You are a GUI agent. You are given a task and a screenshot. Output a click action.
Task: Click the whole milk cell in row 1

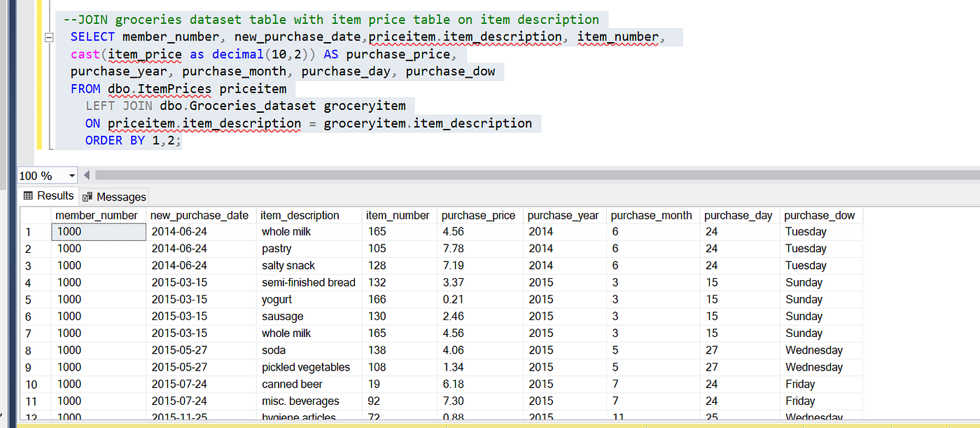286,231
